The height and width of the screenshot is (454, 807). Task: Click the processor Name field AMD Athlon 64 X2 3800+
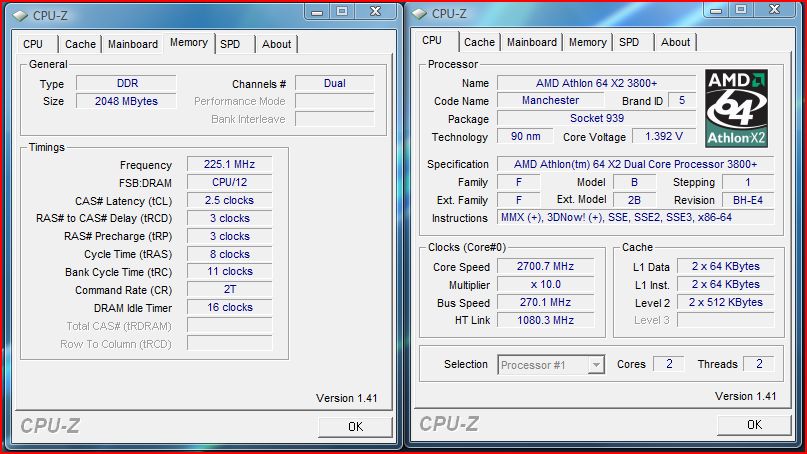click(x=597, y=83)
